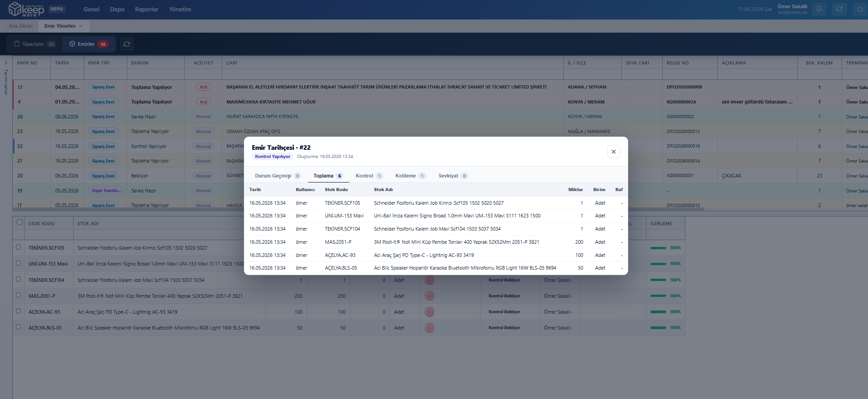
Task: Open the Raporlar menu
Action: [x=147, y=10]
